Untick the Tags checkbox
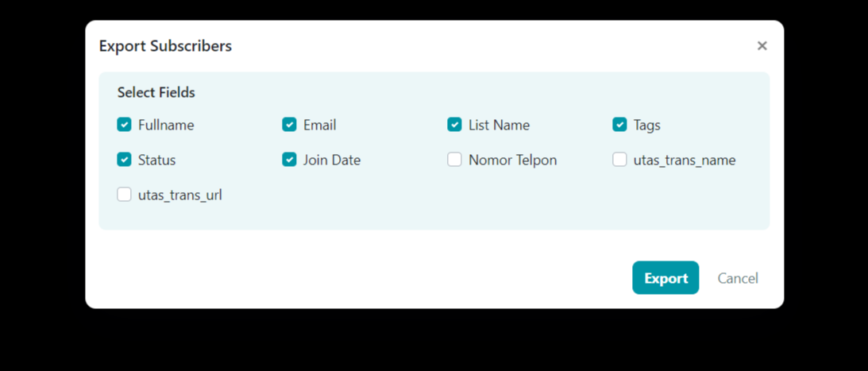 pos(619,125)
